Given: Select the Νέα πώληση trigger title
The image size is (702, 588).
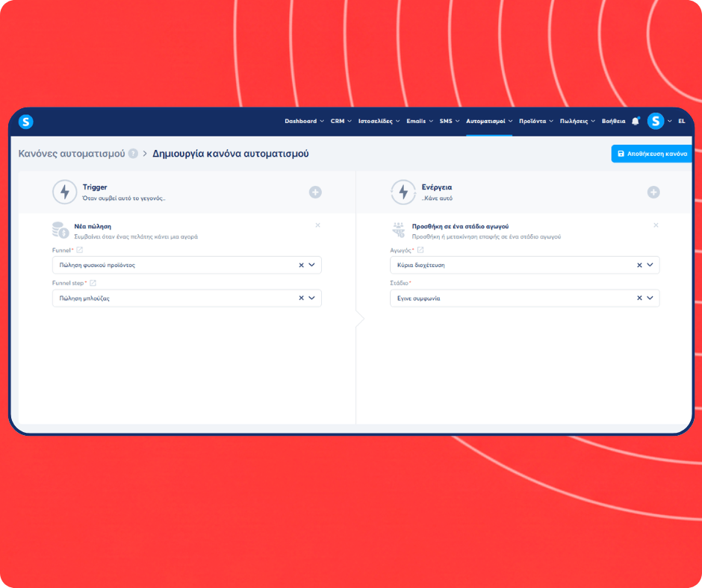Looking at the screenshot, I should coord(93,226).
